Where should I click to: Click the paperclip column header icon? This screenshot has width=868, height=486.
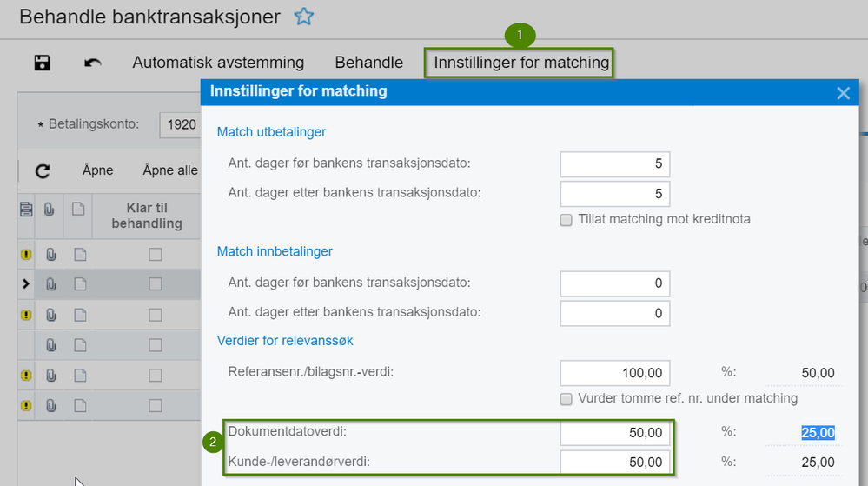pos(50,209)
